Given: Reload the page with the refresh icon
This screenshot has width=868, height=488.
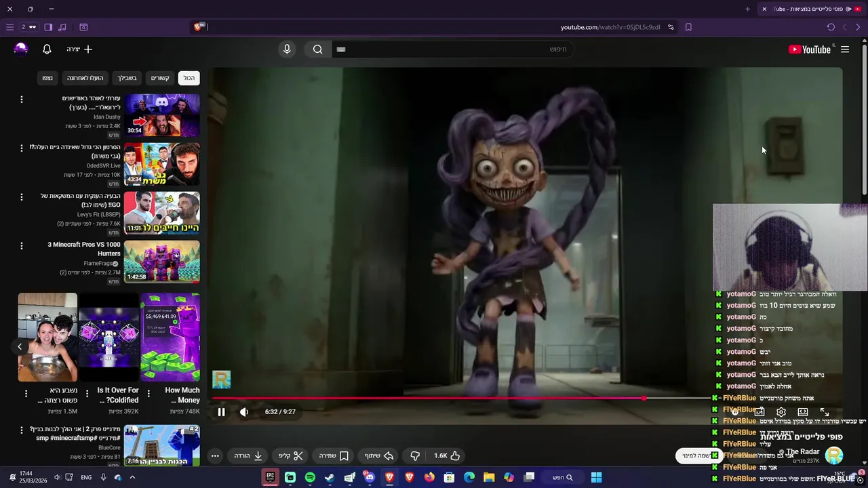Looking at the screenshot, I should pyautogui.click(x=831, y=27).
